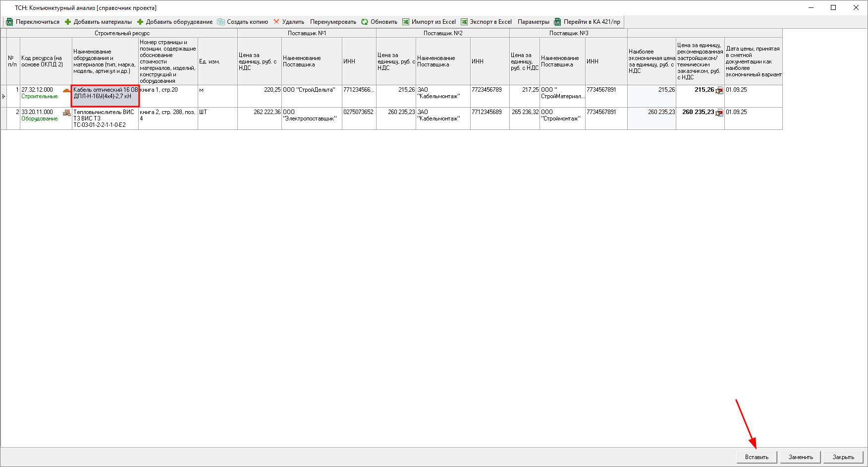The image size is (868, 467).
Task: Select the Тепловычислитель ВИС Т3 name cell
Action: [105, 118]
